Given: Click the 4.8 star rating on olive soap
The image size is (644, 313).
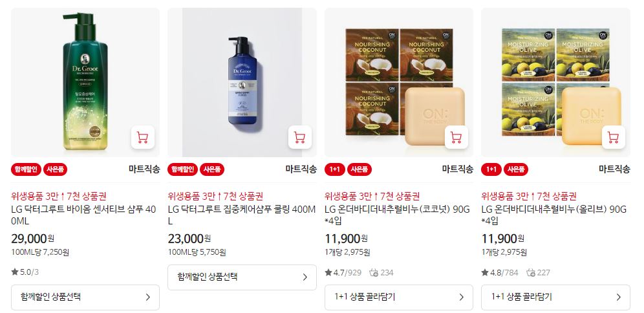Looking at the screenshot, I should click(500, 272).
